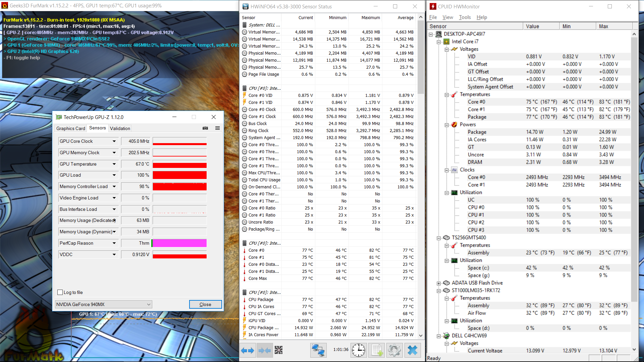The width and height of the screenshot is (644, 362).
Task: Click the HWiNFO scroll-down arrow
Action: point(421,335)
